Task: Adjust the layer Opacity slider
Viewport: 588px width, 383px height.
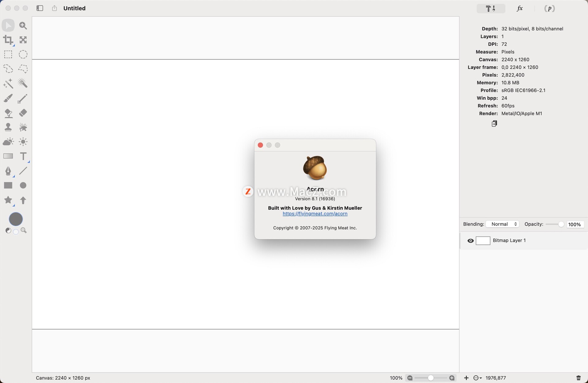Action: click(x=555, y=224)
